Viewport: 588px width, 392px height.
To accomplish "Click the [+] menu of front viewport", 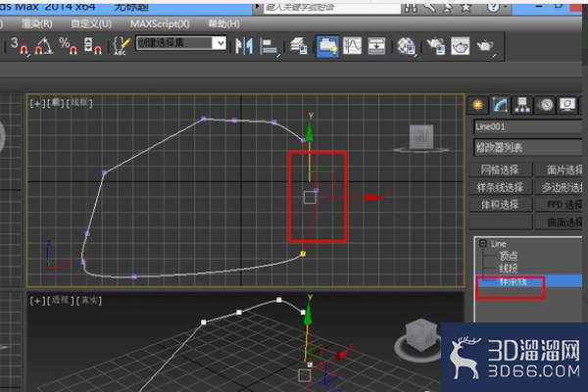I will point(37,103).
